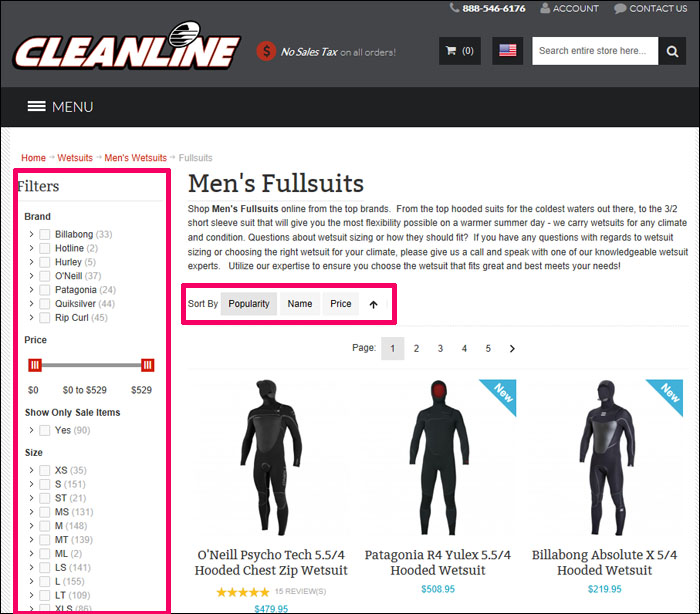Screen dimensions: 700x614
Task: Sort products by Name
Action: click(300, 304)
